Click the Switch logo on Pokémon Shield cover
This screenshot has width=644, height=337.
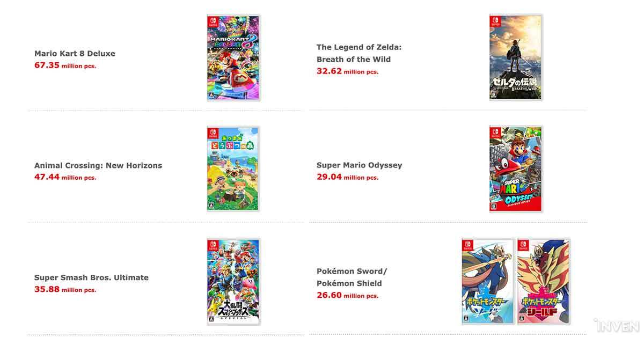pos(523,245)
